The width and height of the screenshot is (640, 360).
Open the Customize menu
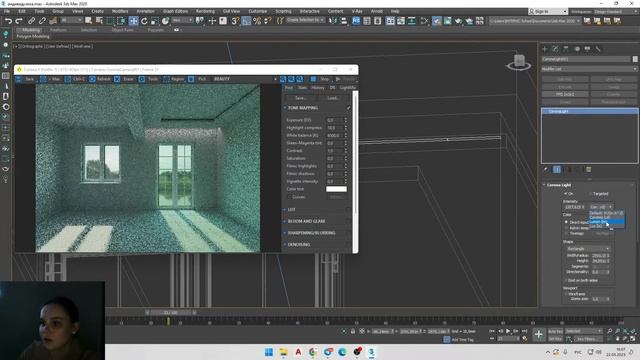[258, 11]
